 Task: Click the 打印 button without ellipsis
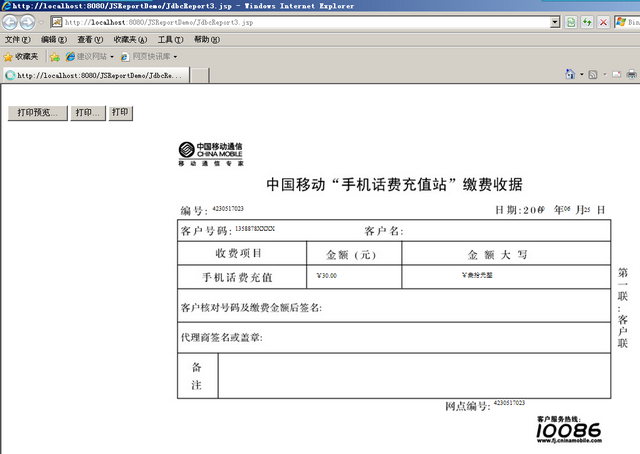tap(120, 113)
